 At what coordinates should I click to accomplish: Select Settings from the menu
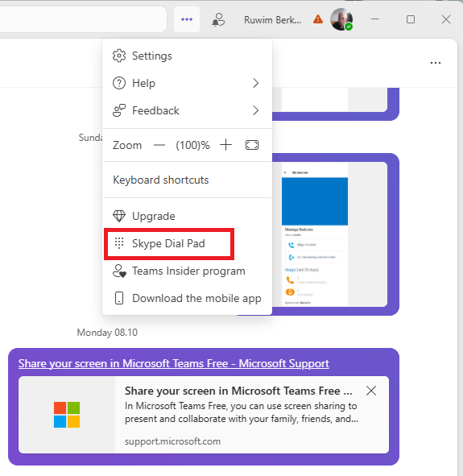click(187, 56)
